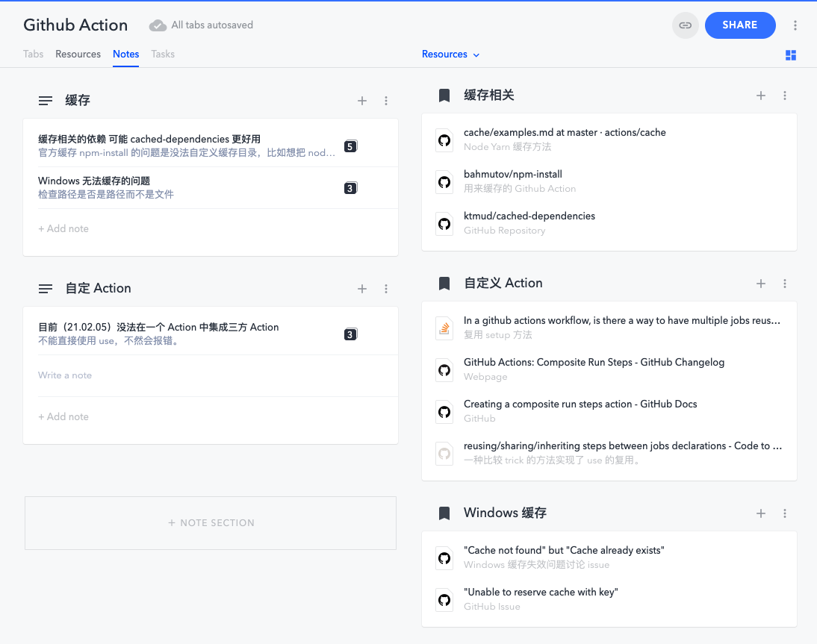Click the 缓存相关 resources heading

click(488, 96)
